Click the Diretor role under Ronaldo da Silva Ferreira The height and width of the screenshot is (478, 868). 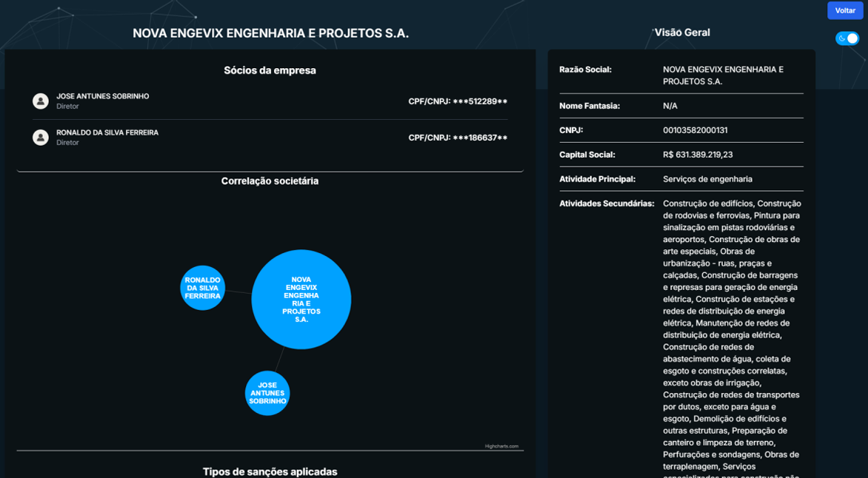click(x=67, y=143)
